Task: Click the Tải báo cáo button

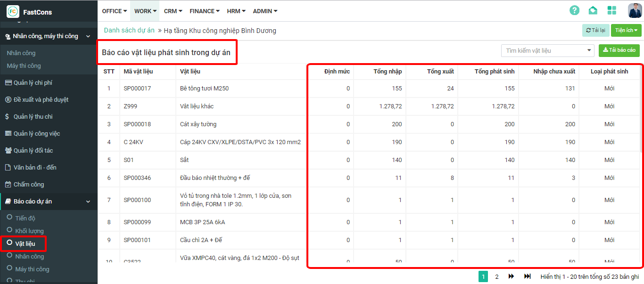Action: click(619, 50)
